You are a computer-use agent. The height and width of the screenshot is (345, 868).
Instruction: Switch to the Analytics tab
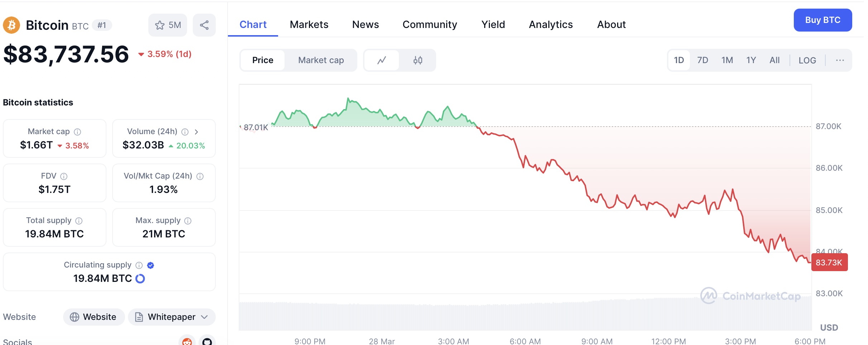550,24
